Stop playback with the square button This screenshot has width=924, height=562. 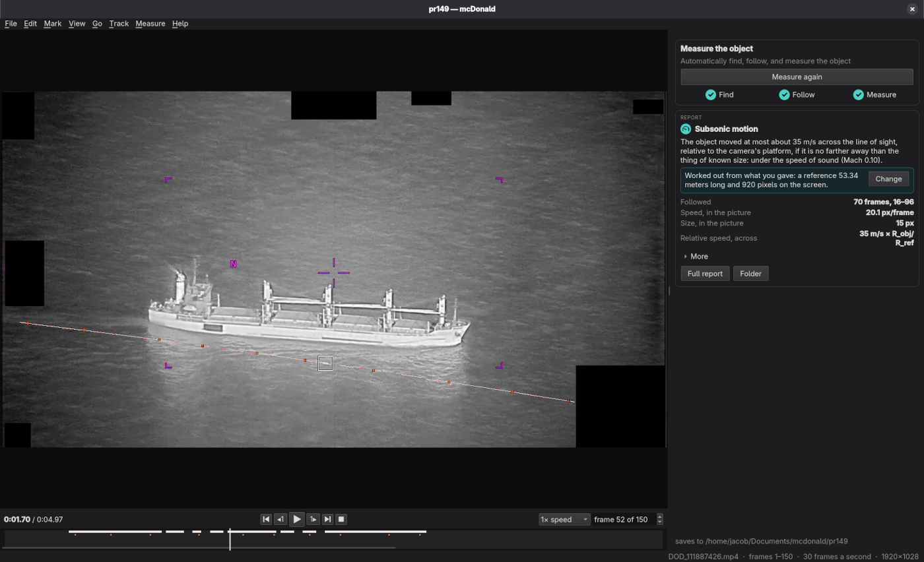coord(341,519)
